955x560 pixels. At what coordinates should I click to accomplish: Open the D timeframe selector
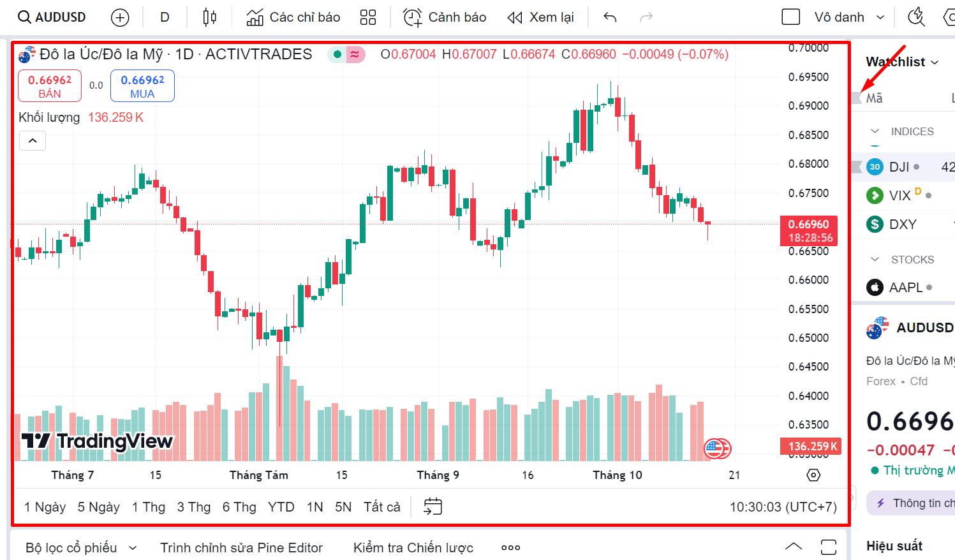[x=165, y=17]
